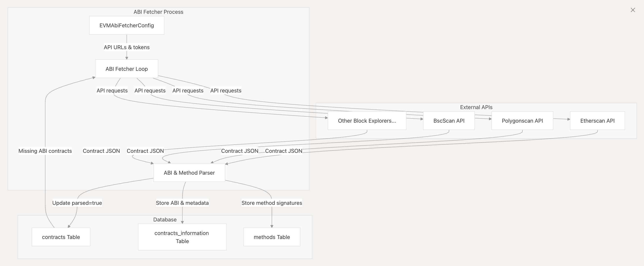The image size is (644, 266).
Task: Click the 'Store ABI & metadata' label
Action: (x=182, y=203)
